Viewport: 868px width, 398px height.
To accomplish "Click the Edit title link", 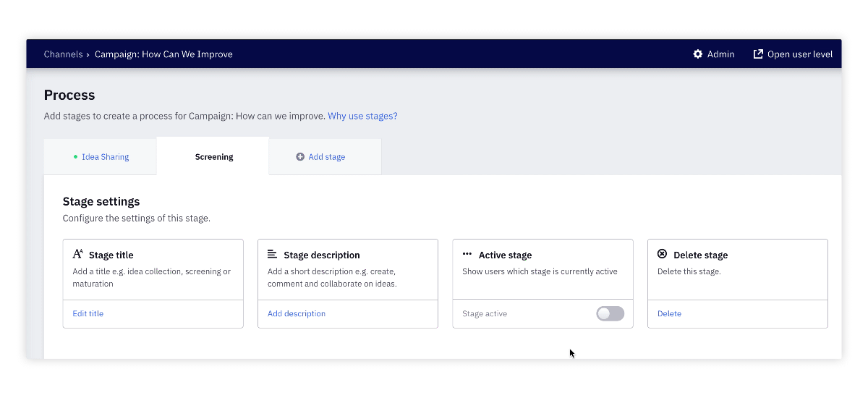I will point(88,313).
